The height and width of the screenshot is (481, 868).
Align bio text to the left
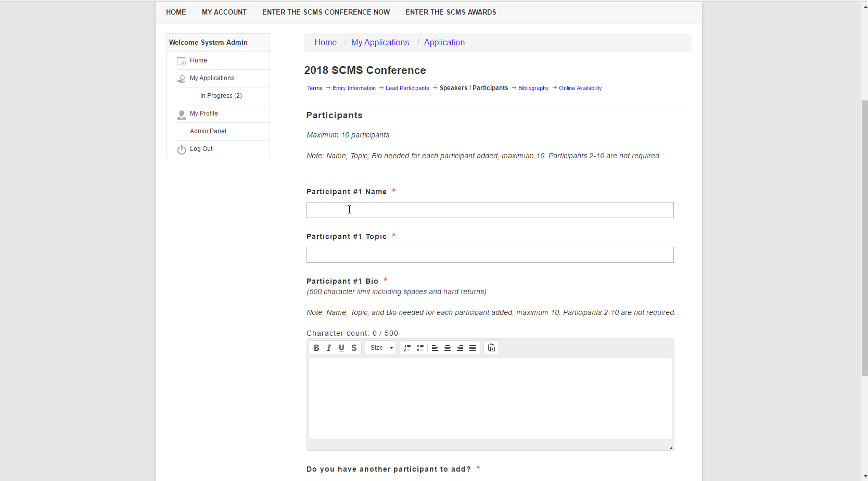pos(435,348)
